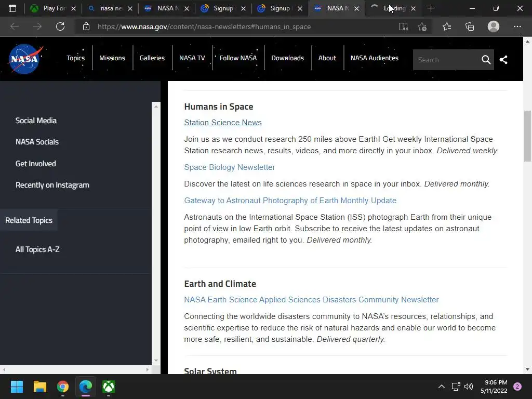
Task: Close the Play For tab
Action: (x=73, y=8)
